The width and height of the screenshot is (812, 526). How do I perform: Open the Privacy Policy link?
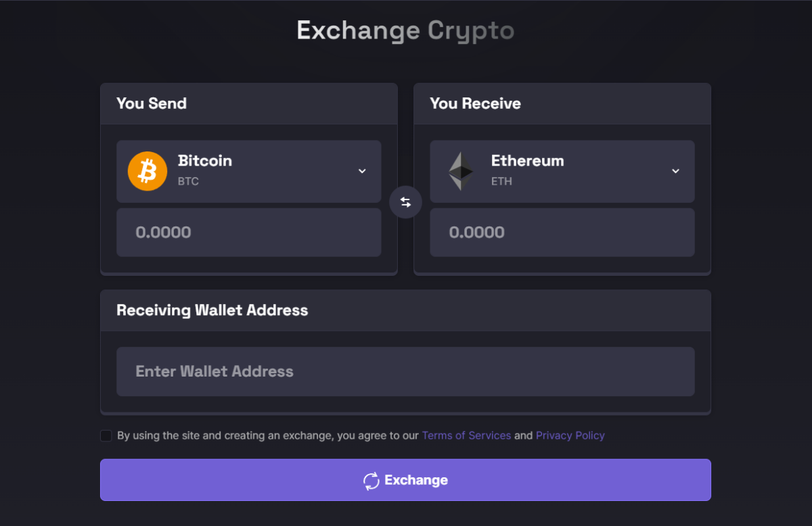[x=570, y=435]
